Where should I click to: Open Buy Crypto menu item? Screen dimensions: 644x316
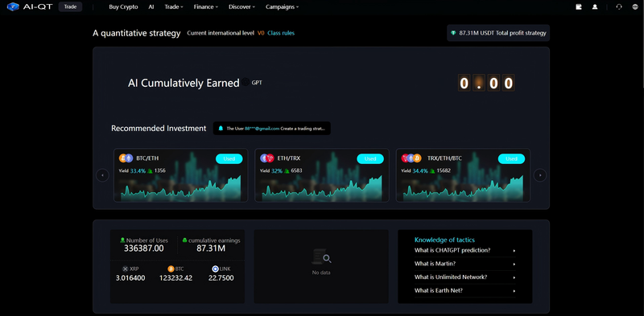coord(123,7)
